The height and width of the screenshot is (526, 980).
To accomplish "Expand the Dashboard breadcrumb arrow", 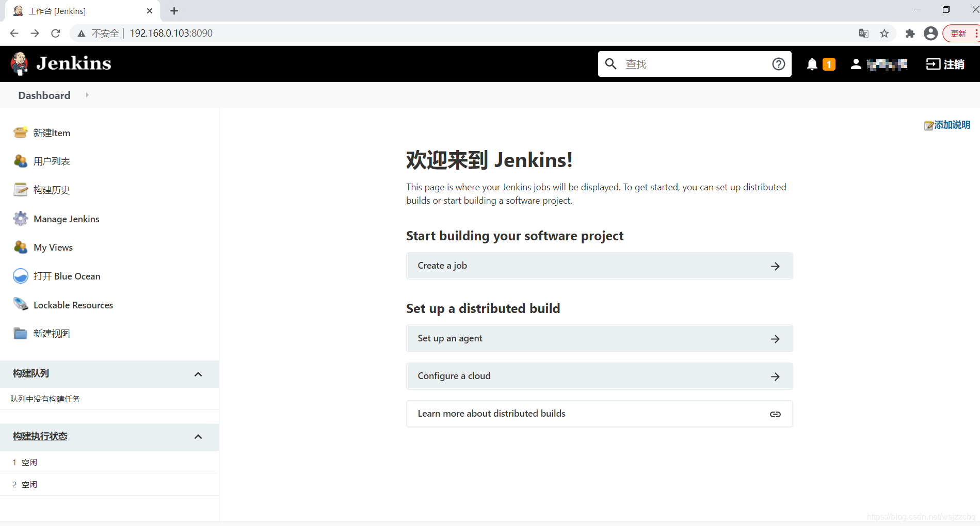I will point(87,95).
